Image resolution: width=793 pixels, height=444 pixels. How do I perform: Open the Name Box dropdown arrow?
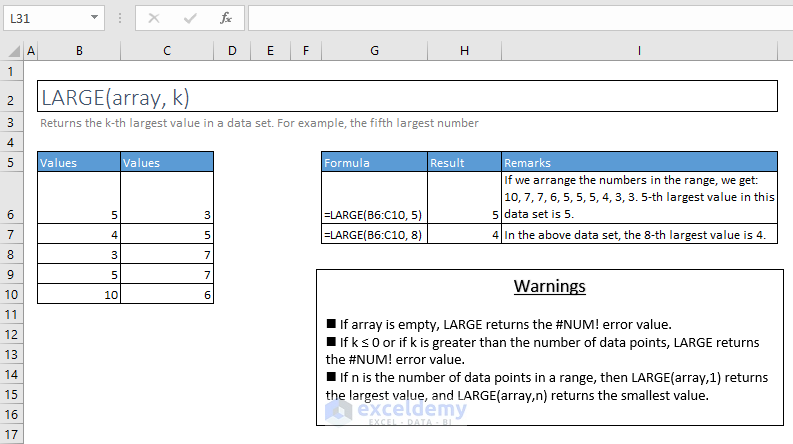tap(94, 18)
